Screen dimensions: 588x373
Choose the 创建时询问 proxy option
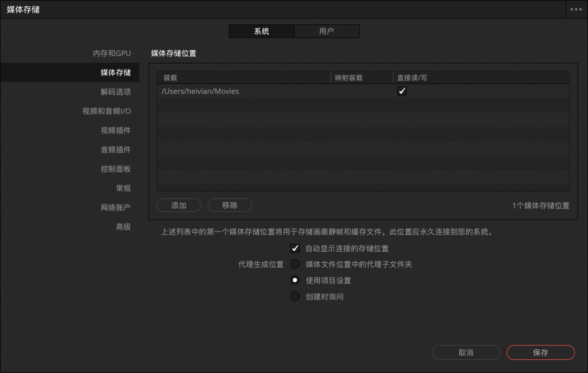(x=295, y=296)
